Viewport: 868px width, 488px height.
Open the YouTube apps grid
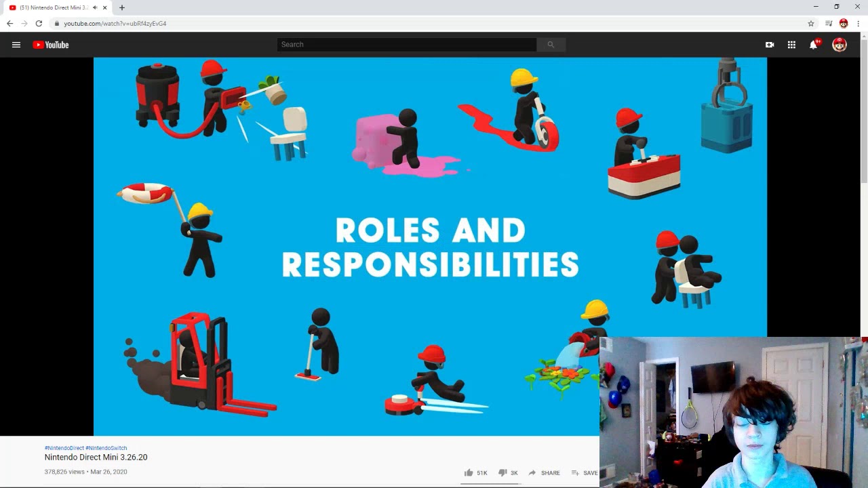pos(791,45)
